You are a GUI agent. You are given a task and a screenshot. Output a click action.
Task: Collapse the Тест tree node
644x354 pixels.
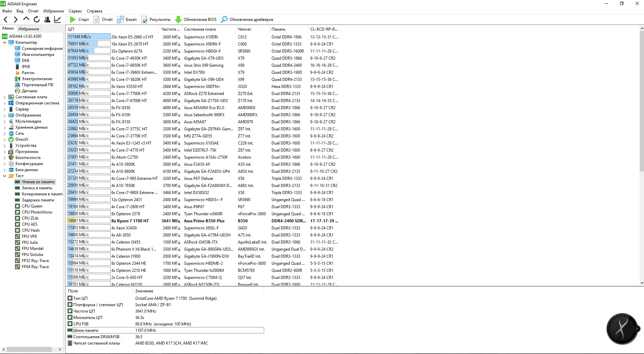coord(4,176)
